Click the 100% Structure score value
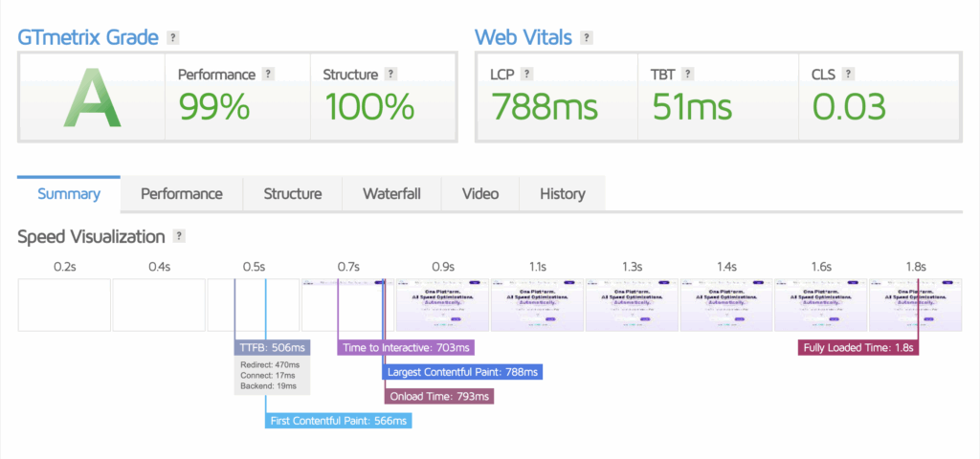 (368, 106)
